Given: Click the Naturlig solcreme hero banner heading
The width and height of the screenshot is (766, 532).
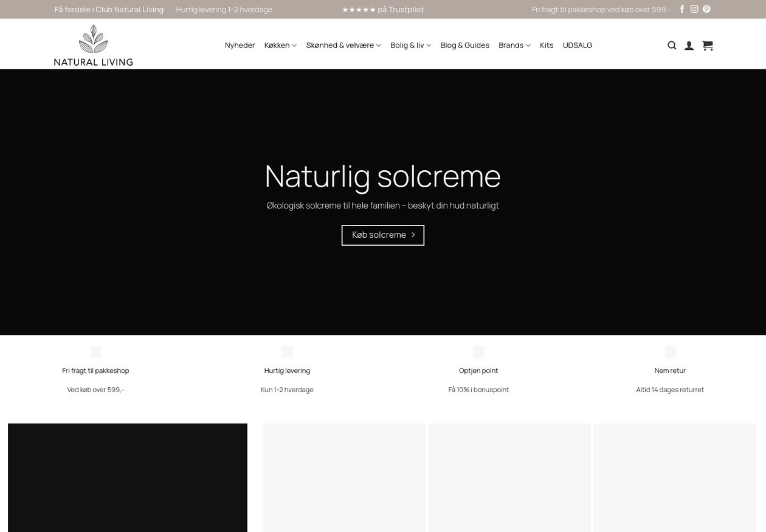Looking at the screenshot, I should point(382,176).
